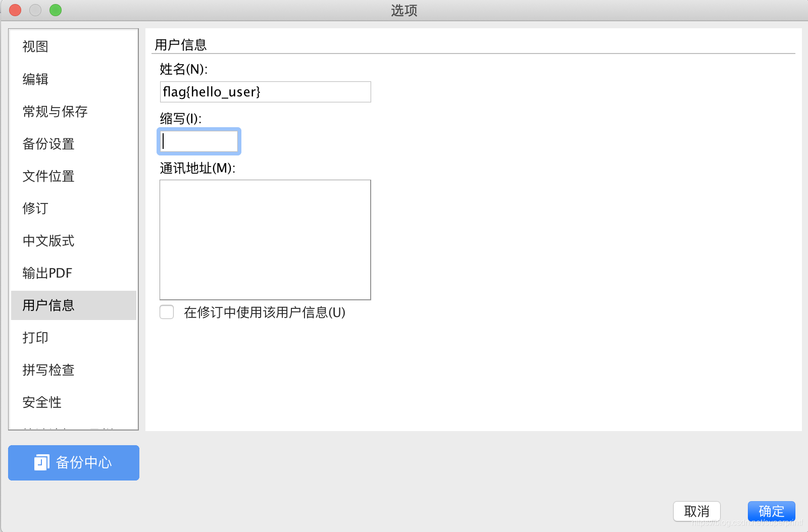Open the 备份中心 backup center

point(74,463)
